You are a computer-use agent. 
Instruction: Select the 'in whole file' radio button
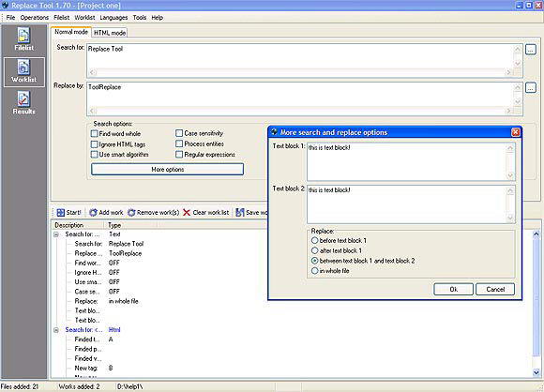click(x=314, y=271)
